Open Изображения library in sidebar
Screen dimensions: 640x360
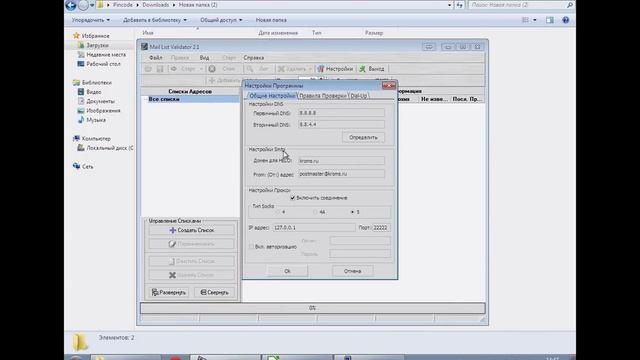pos(103,111)
